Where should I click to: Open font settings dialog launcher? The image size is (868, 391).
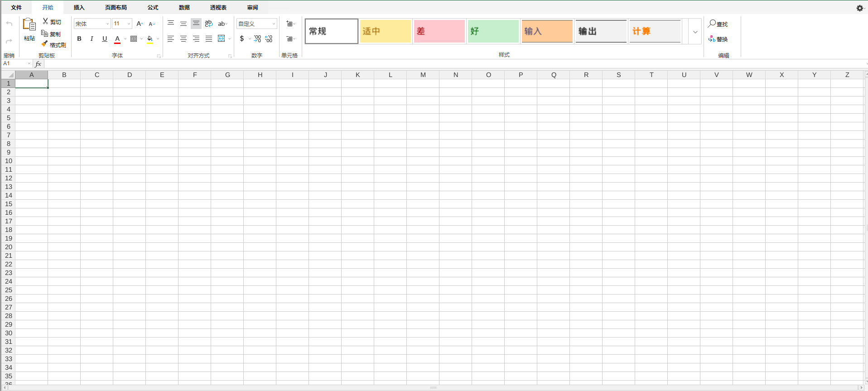pyautogui.click(x=159, y=56)
